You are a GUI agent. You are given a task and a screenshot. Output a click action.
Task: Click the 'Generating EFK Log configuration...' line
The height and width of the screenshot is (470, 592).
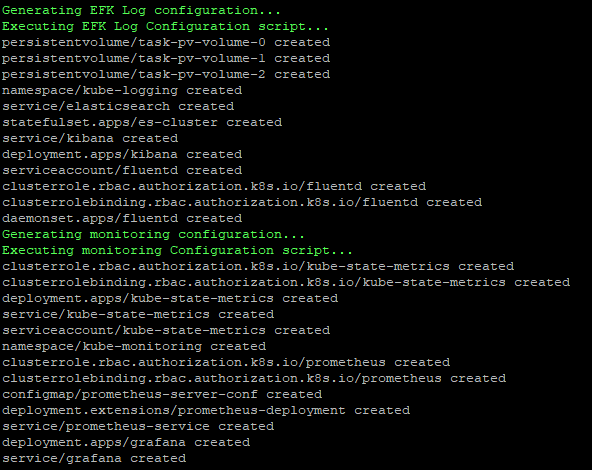[x=141, y=11]
